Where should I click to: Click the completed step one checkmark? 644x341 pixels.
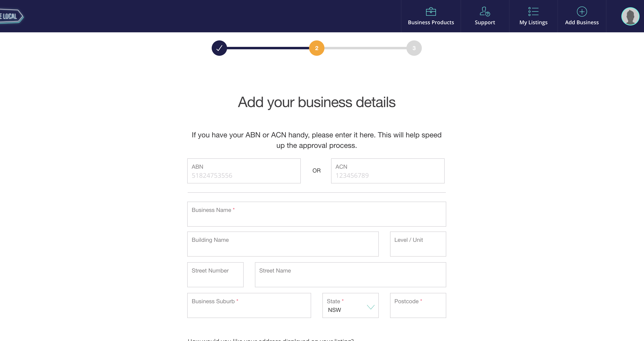pyautogui.click(x=219, y=48)
